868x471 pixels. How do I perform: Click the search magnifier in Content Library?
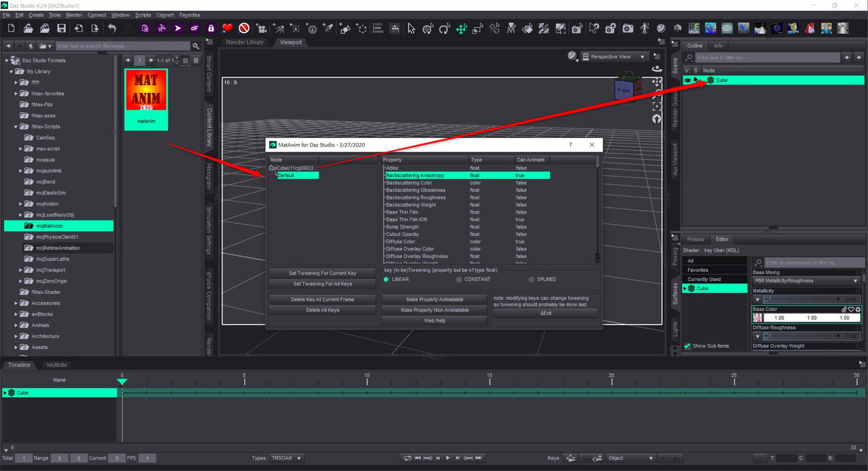pyautogui.click(x=195, y=46)
